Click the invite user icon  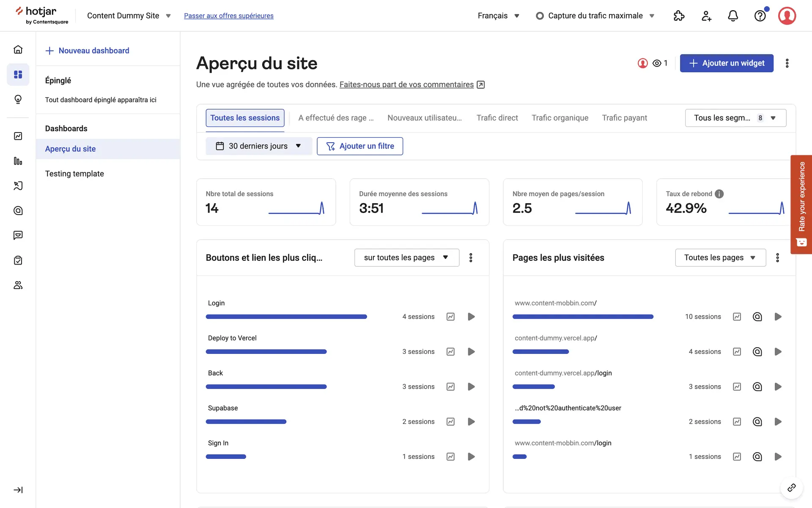(x=706, y=16)
